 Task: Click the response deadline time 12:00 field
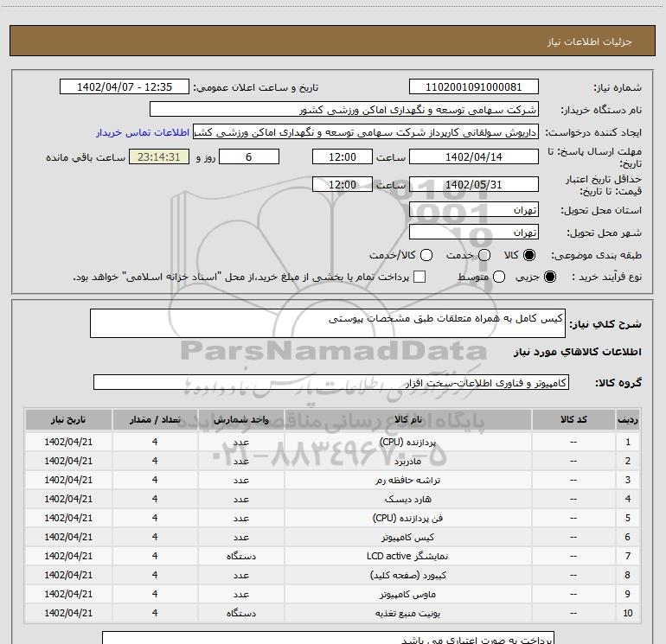tap(343, 156)
